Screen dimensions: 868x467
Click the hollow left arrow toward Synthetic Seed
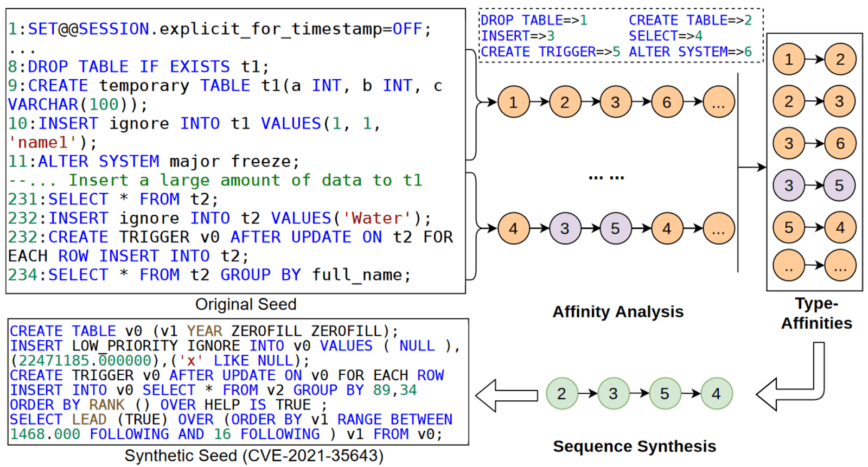(506, 395)
